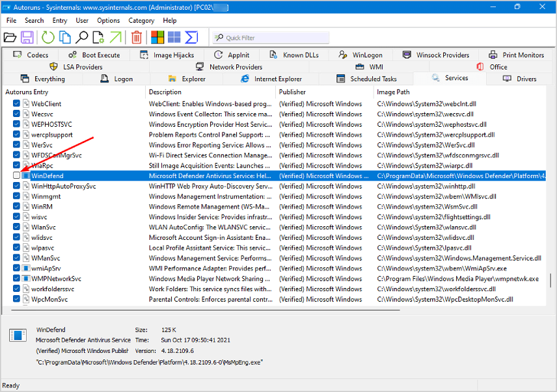Switch to the Internet Explorer tab

271,79
